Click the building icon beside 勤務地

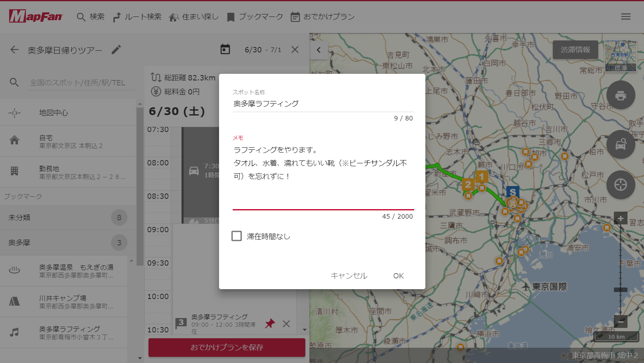pos(14,171)
